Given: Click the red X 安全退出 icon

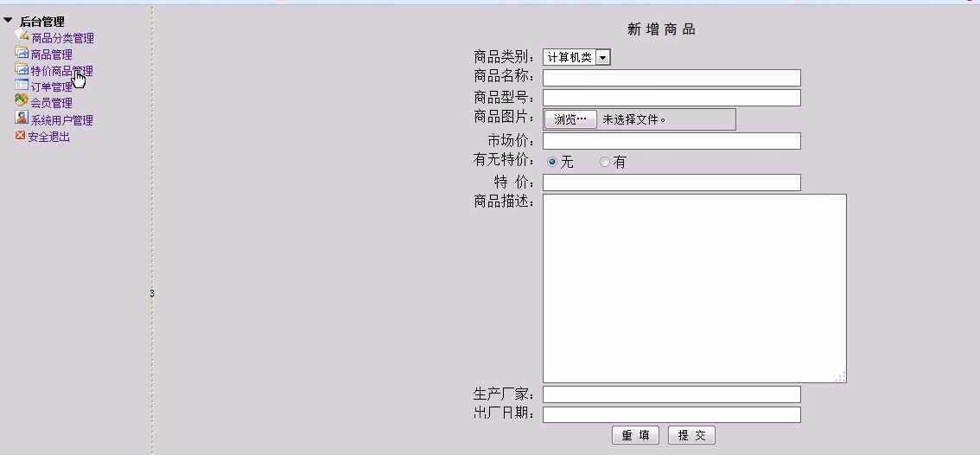Looking at the screenshot, I should [x=21, y=135].
